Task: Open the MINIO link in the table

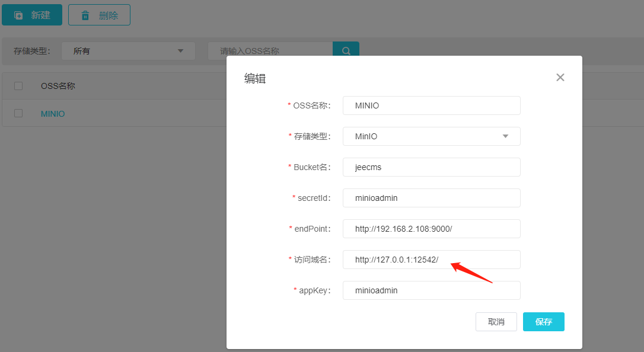Action: [x=53, y=114]
